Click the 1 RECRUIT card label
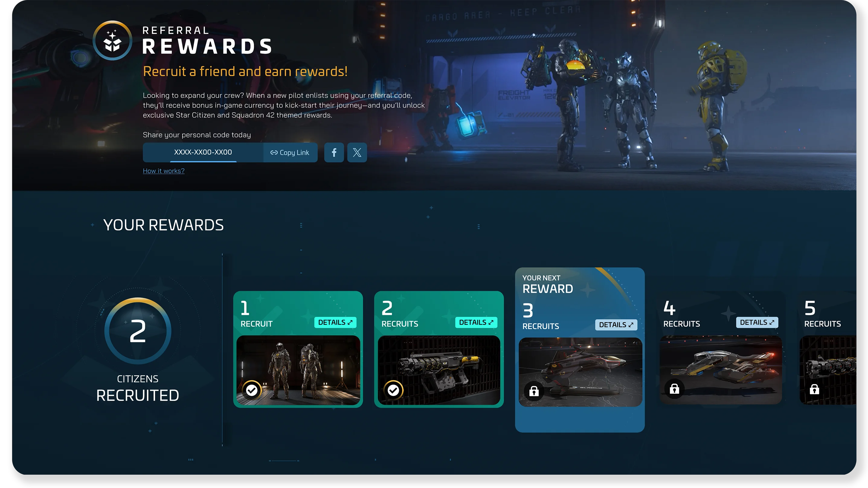 tap(256, 314)
